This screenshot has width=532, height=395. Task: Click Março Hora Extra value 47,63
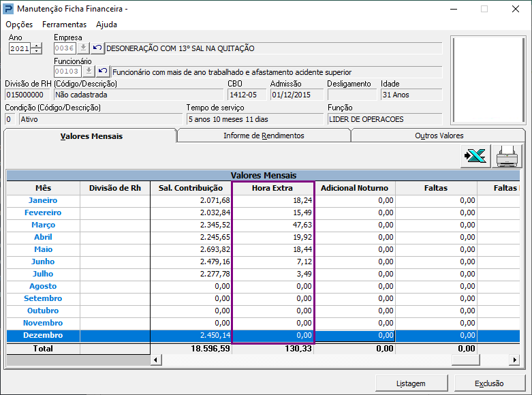tap(302, 225)
